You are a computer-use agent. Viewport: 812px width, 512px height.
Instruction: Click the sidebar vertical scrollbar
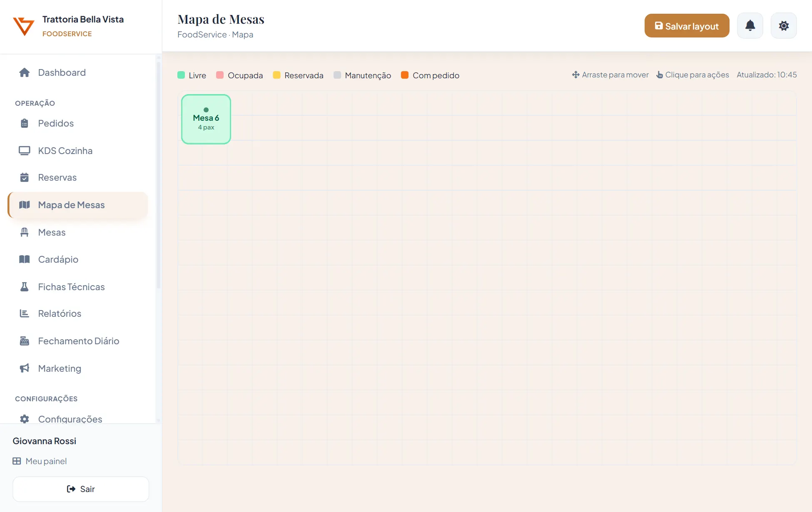click(x=158, y=175)
